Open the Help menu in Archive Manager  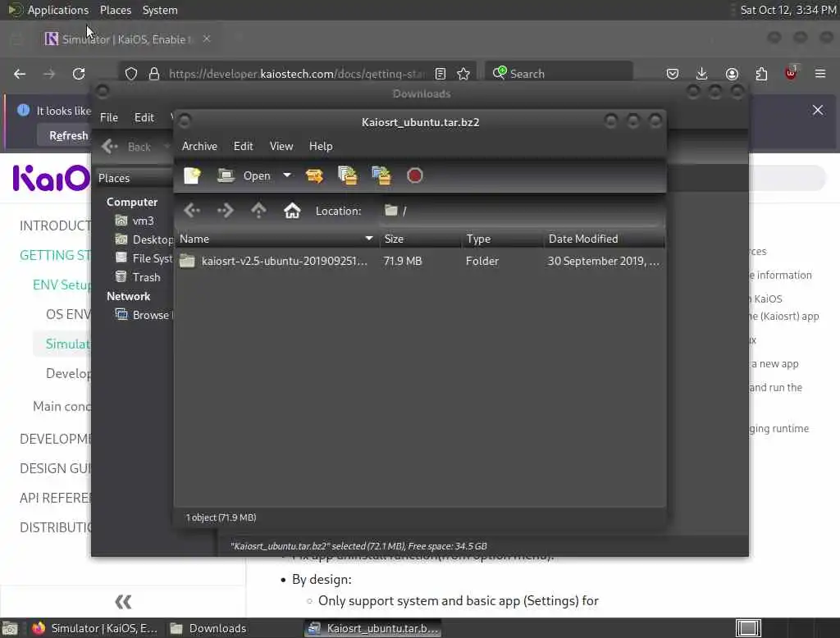(321, 146)
